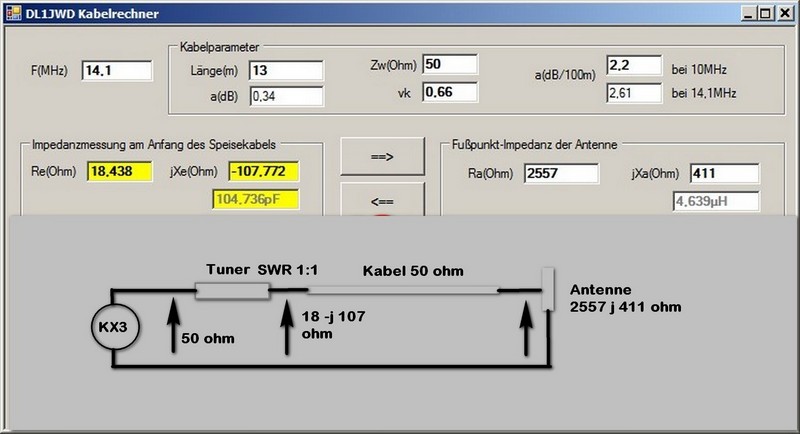Click the jXa(Ohm) field showing 411
The image size is (800, 434).
point(724,173)
